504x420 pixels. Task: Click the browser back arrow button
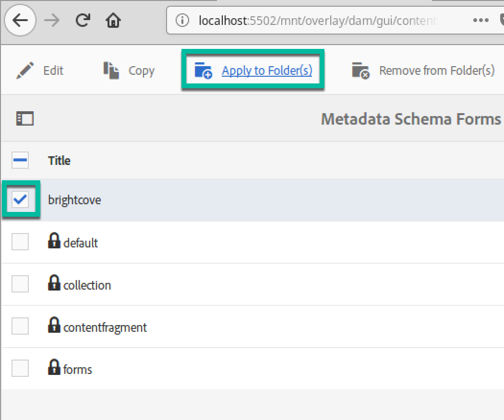20,21
